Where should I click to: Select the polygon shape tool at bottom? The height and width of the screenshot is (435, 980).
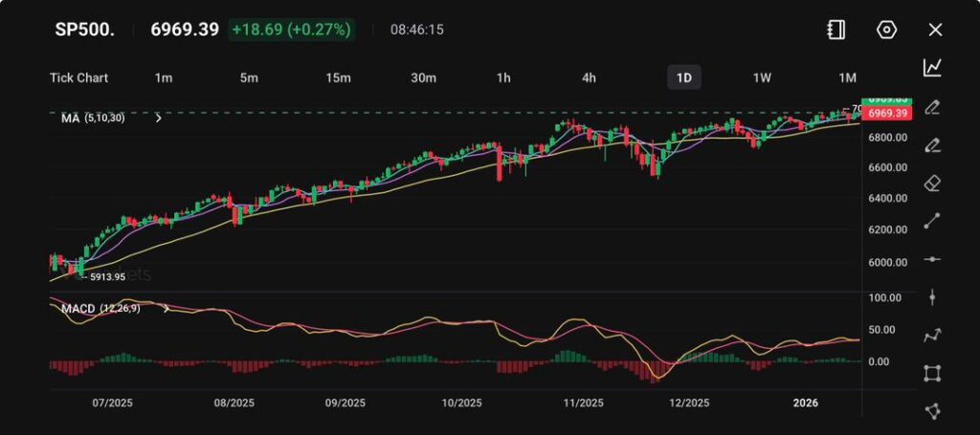[932, 411]
